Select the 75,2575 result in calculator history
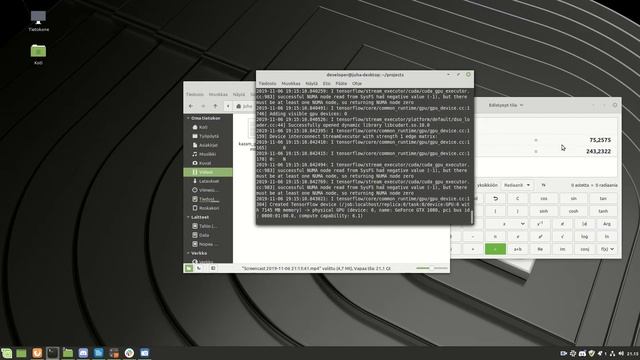Screen dimensions: 640x360 click(600, 140)
